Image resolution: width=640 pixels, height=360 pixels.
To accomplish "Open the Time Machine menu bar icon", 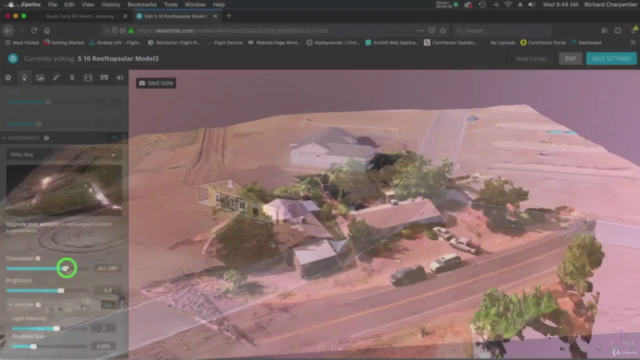I will tap(482, 4).
